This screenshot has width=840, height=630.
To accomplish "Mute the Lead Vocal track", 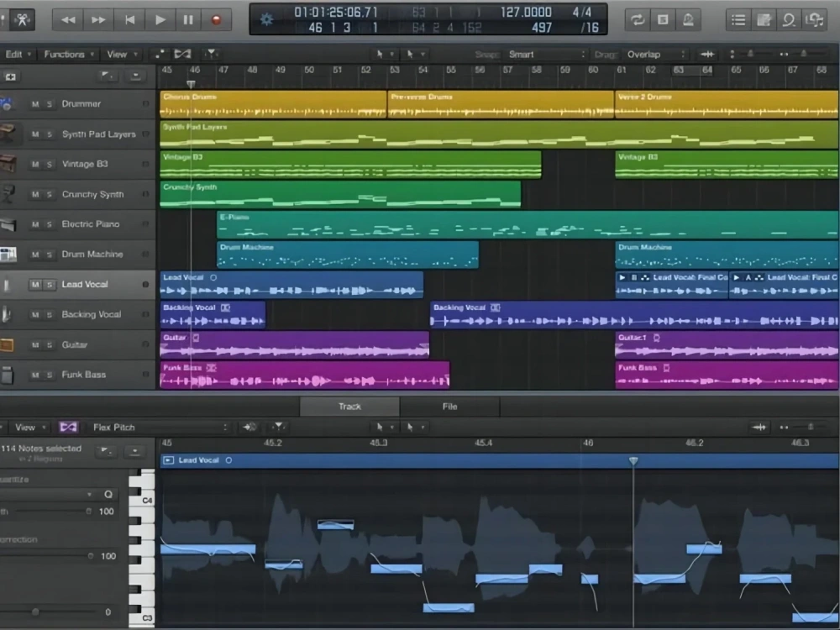I will click(34, 285).
